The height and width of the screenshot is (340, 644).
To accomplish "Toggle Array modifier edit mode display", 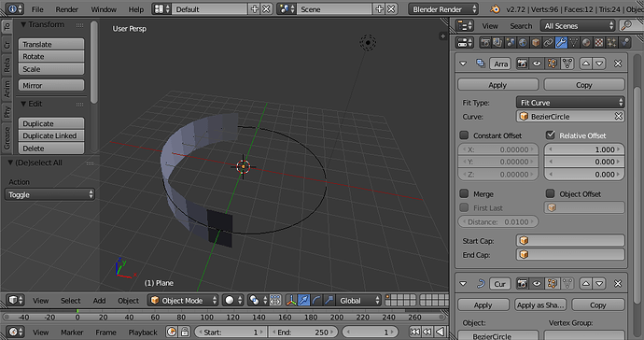I will (552, 64).
